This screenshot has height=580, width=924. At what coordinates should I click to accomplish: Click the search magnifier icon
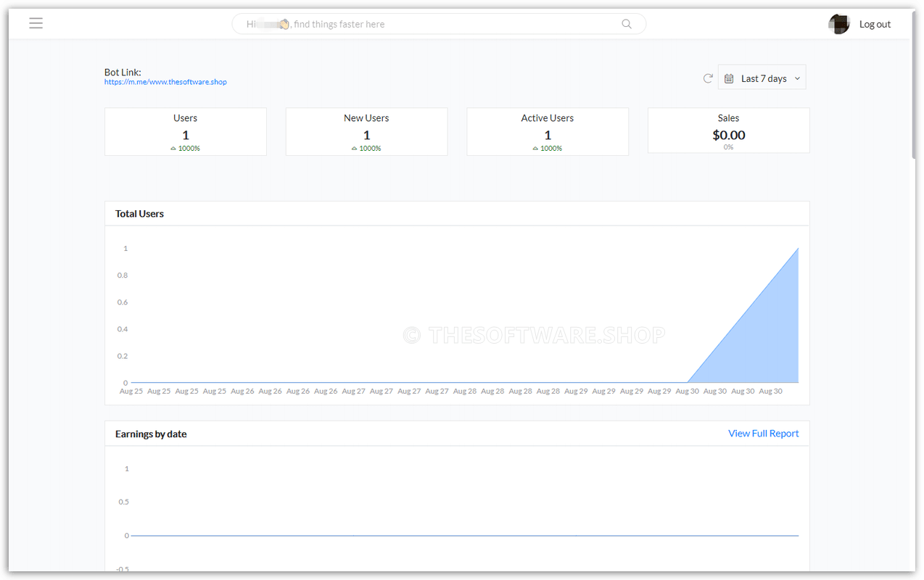coord(625,23)
